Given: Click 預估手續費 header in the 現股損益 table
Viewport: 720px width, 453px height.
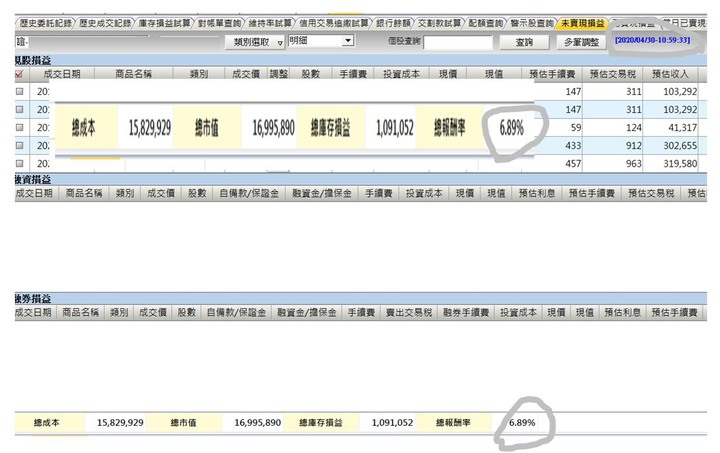Looking at the screenshot, I should click(x=552, y=74).
